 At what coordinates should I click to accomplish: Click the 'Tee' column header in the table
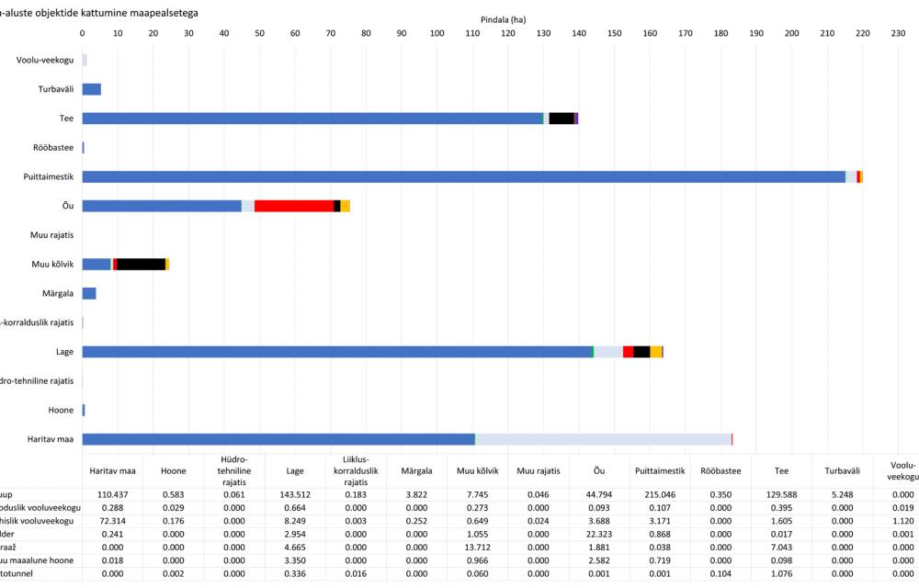coord(781,471)
